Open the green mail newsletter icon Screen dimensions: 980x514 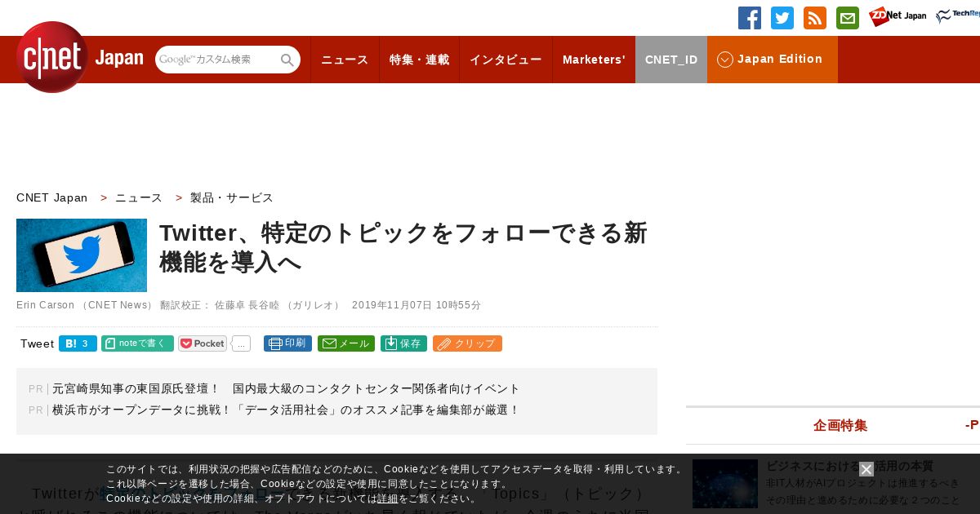[848, 18]
